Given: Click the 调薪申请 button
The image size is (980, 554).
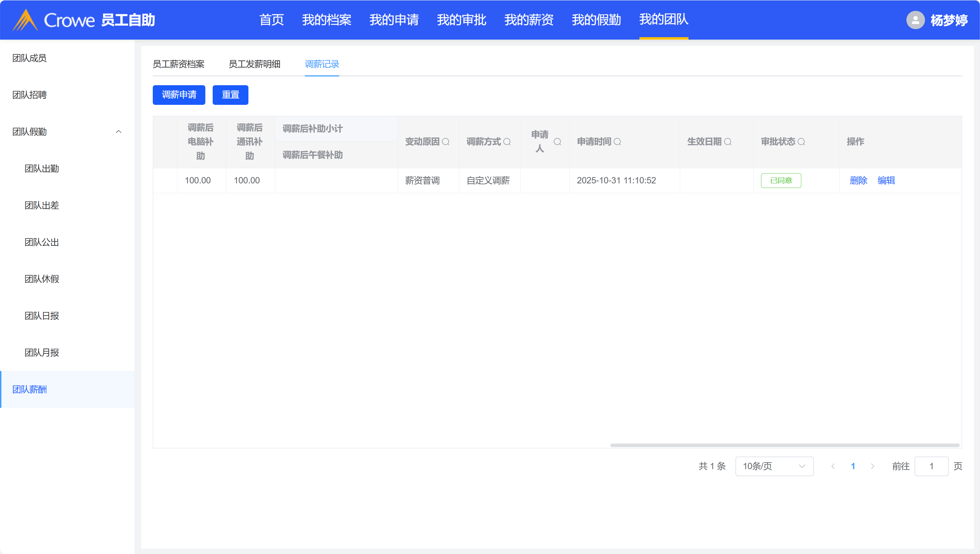Looking at the screenshot, I should (179, 95).
